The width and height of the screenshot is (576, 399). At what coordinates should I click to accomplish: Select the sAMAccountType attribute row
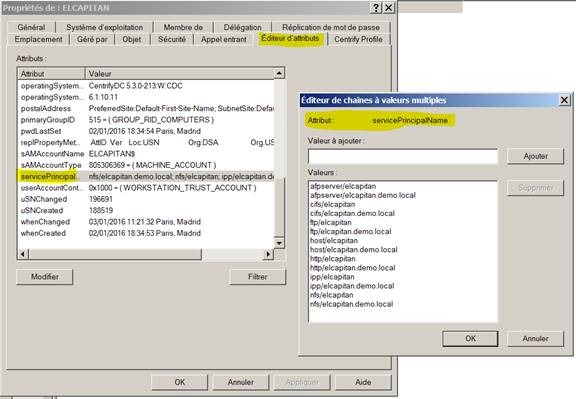[x=145, y=165]
